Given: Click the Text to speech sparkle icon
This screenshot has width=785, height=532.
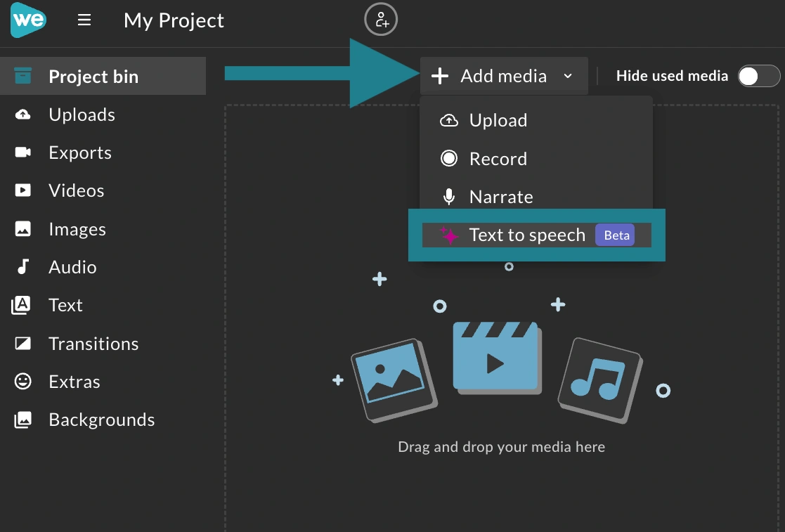Looking at the screenshot, I should (449, 235).
